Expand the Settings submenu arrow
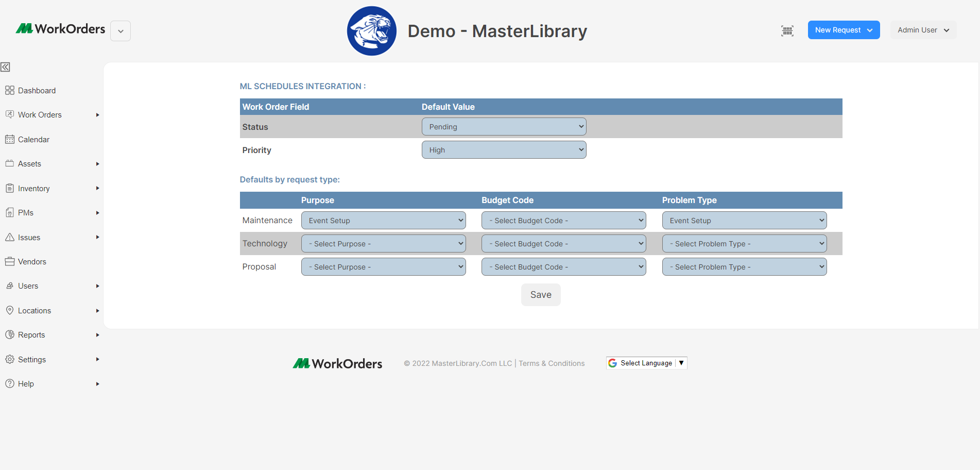 pyautogui.click(x=97, y=359)
